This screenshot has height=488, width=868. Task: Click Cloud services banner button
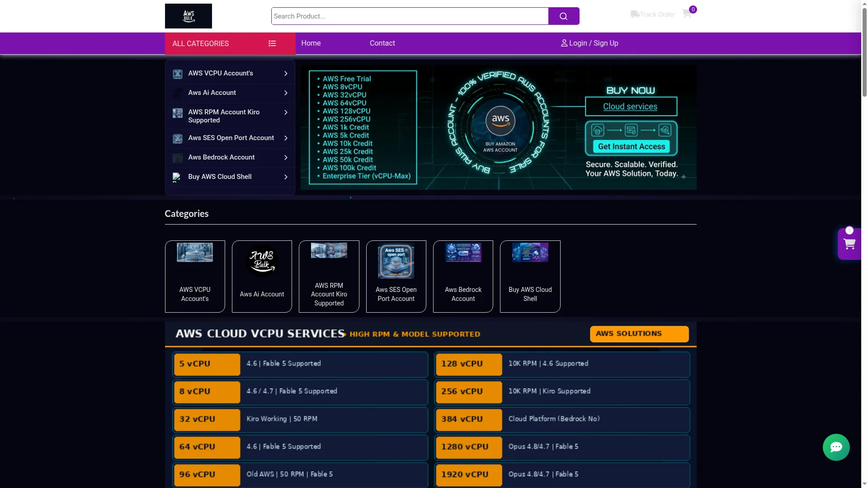[631, 107]
